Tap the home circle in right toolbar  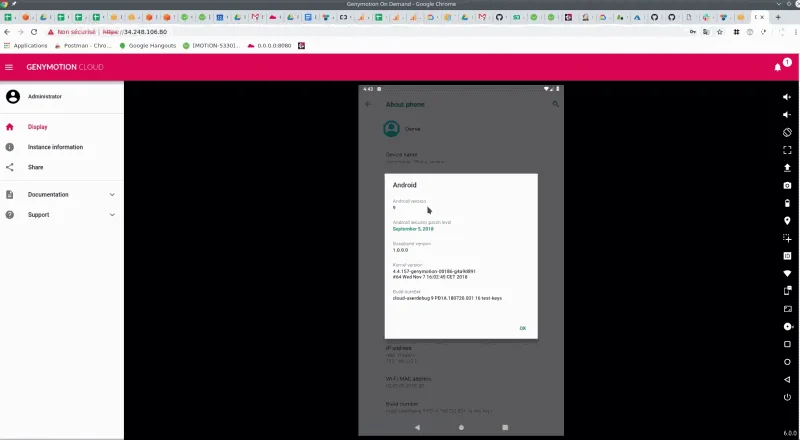pos(787,362)
